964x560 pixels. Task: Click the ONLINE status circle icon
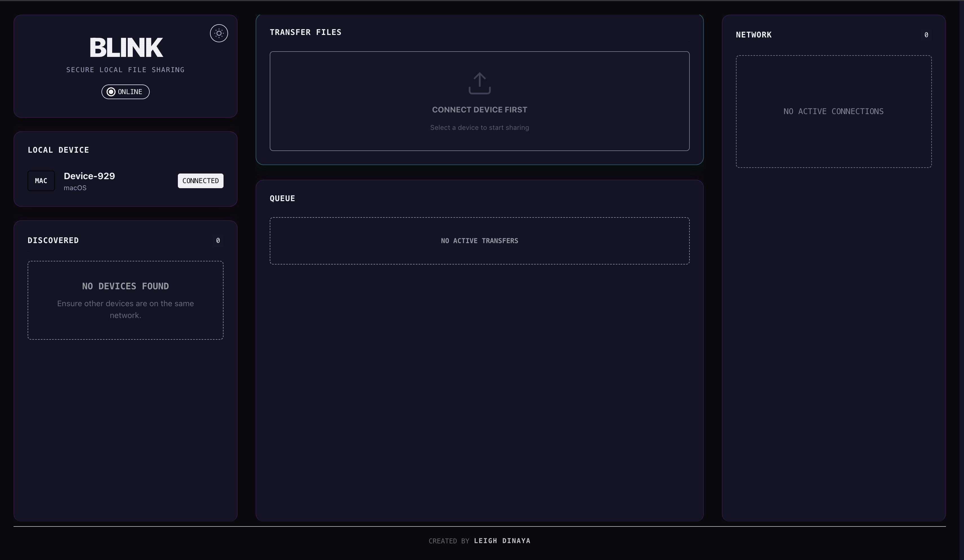coord(111,92)
